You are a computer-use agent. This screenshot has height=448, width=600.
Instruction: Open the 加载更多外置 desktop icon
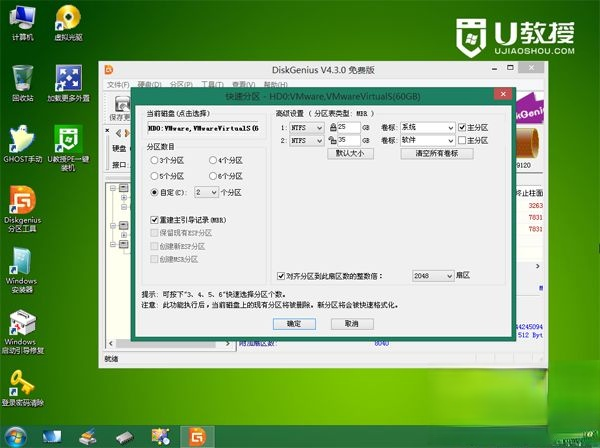[x=68, y=83]
